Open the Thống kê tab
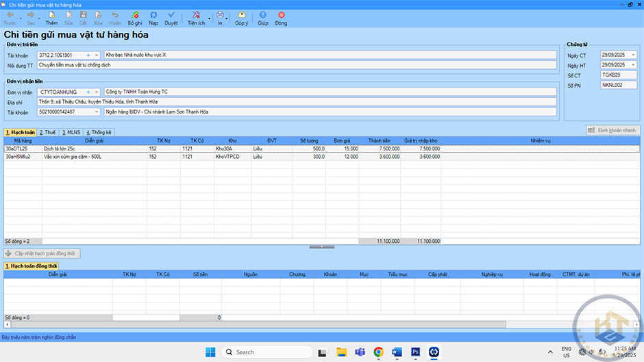 [x=99, y=132]
